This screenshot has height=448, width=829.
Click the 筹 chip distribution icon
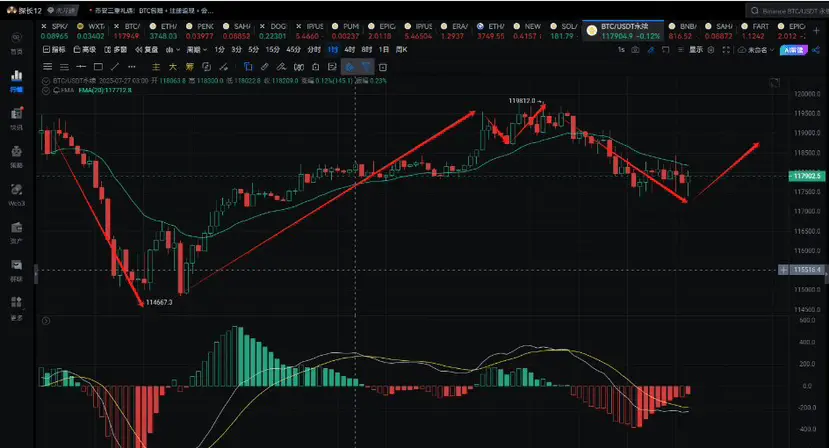(190, 67)
